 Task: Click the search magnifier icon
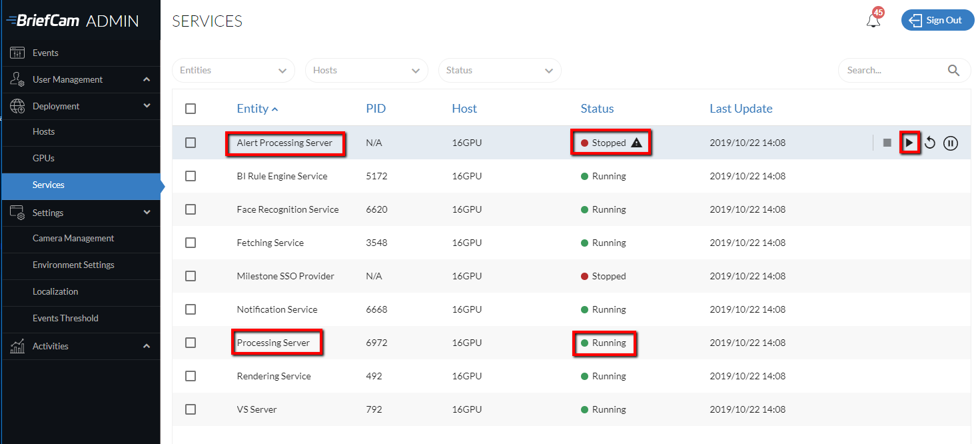(x=954, y=70)
